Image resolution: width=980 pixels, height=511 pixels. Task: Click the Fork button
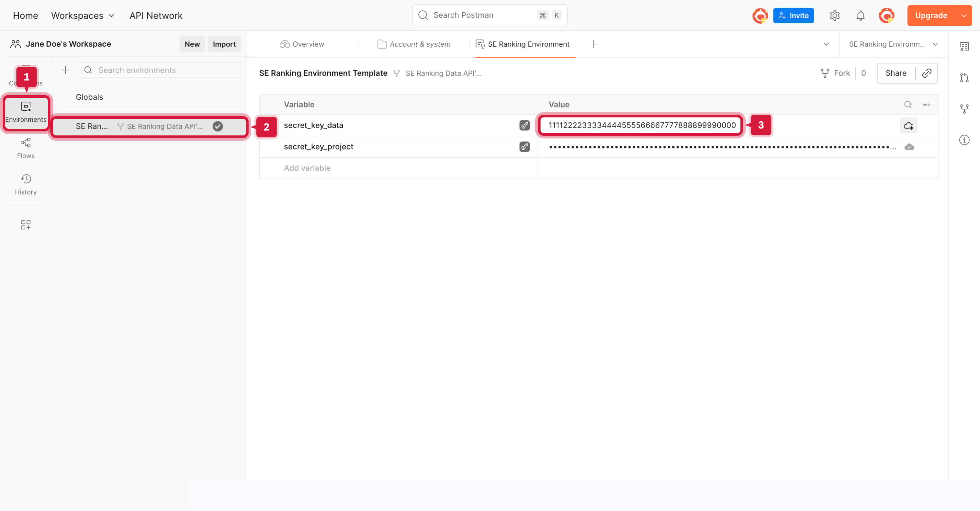tap(836, 73)
